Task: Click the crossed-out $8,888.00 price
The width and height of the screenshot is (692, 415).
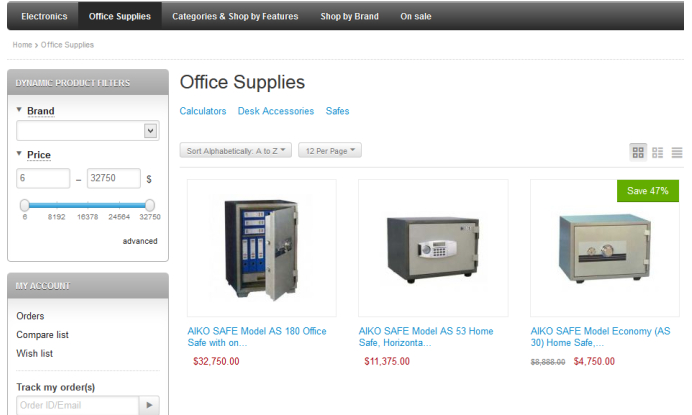Action: [x=548, y=362]
